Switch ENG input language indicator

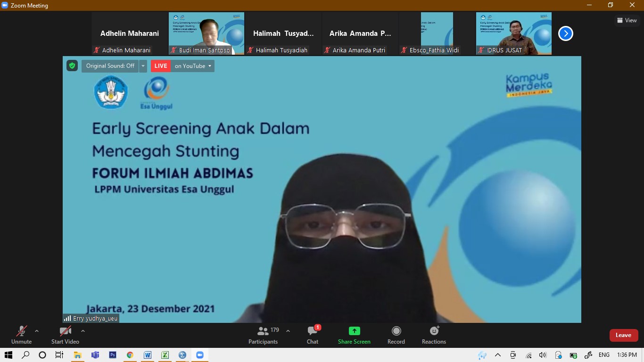(604, 355)
